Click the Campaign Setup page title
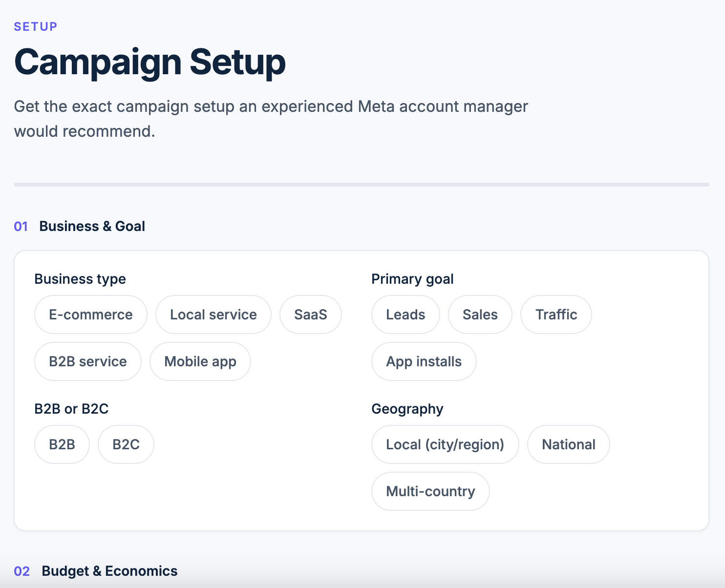Viewport: 725px width, 588px height. [150, 62]
